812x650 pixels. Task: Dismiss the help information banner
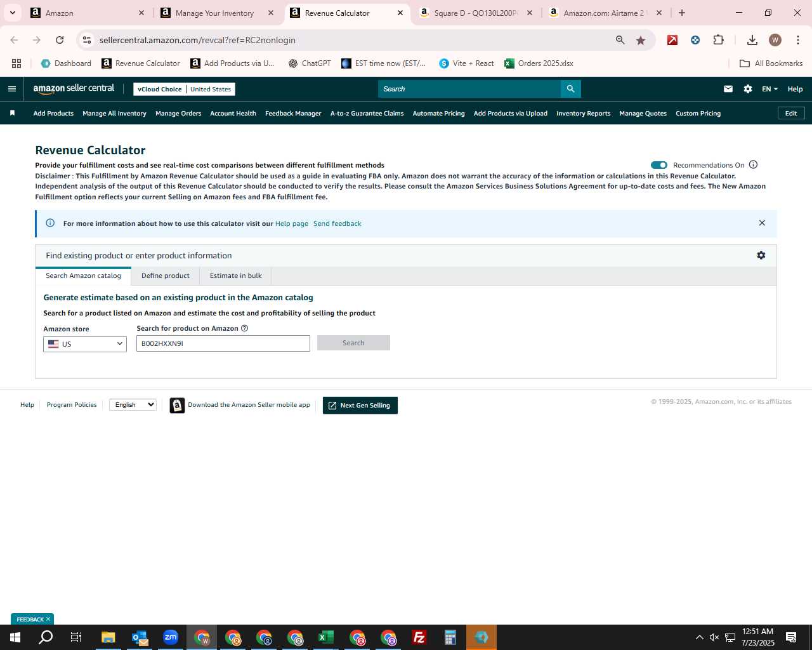point(762,223)
